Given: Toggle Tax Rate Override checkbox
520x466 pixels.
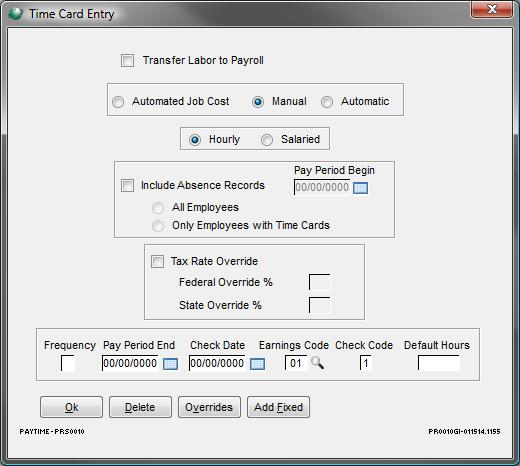Looking at the screenshot, I should point(157,262).
